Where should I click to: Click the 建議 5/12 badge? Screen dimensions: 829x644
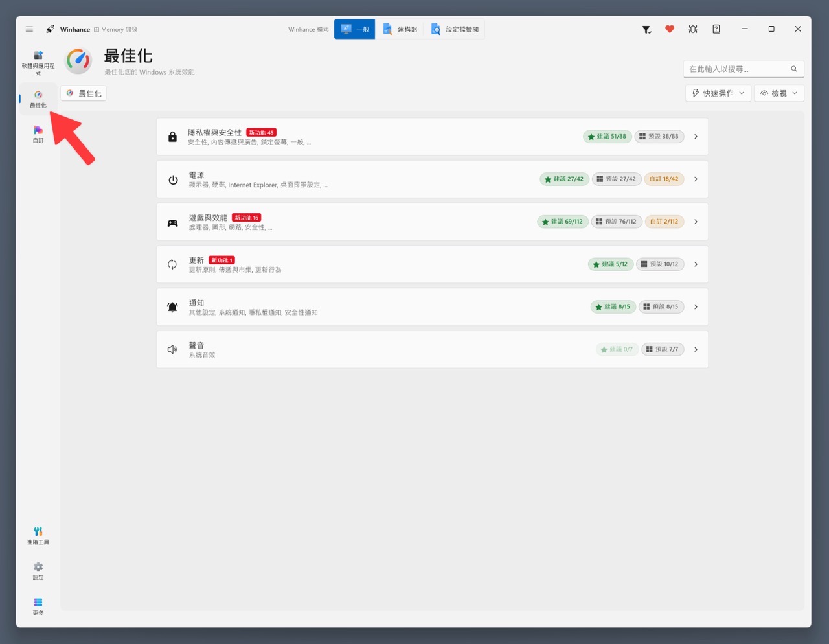611,264
